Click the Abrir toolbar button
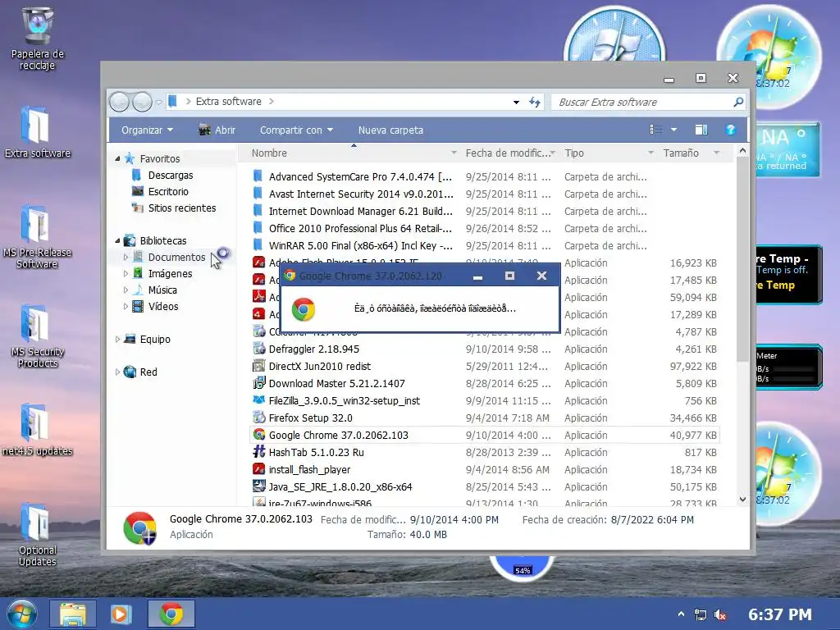840x630 pixels. coord(217,130)
